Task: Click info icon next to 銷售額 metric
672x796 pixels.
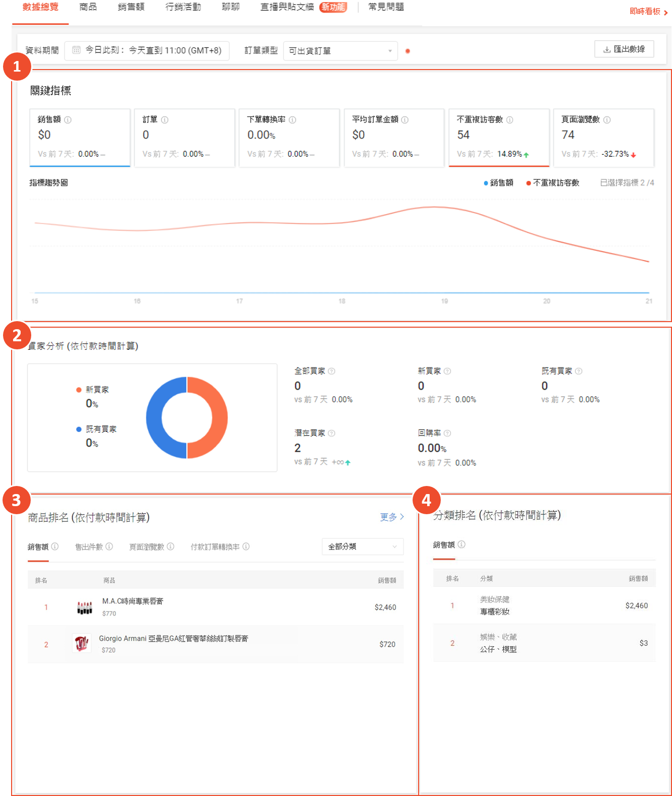Action: [68, 120]
